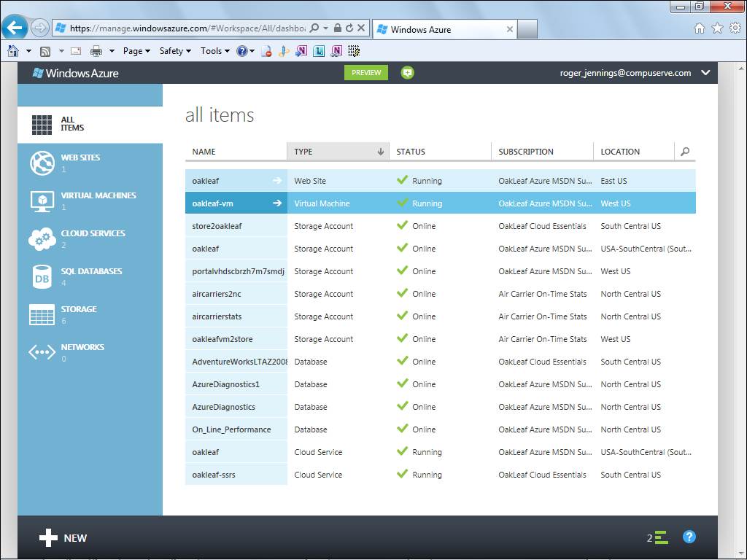Select the Windows Azure browser tab
Viewport: 747px width, 560px height.
pyautogui.click(x=445, y=29)
